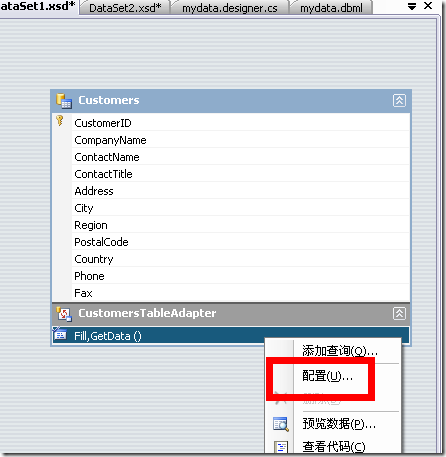The image size is (446, 457).
Task: Collapse the Customers table box
Action: coord(399,100)
